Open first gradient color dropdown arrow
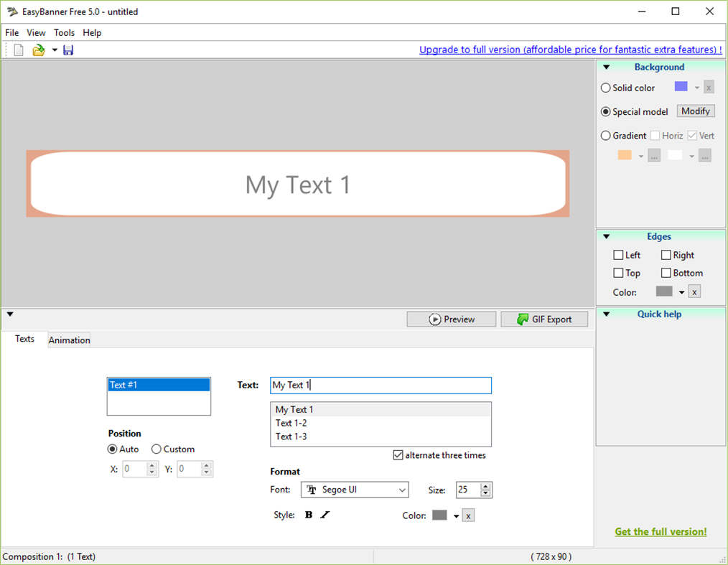 pyautogui.click(x=641, y=157)
